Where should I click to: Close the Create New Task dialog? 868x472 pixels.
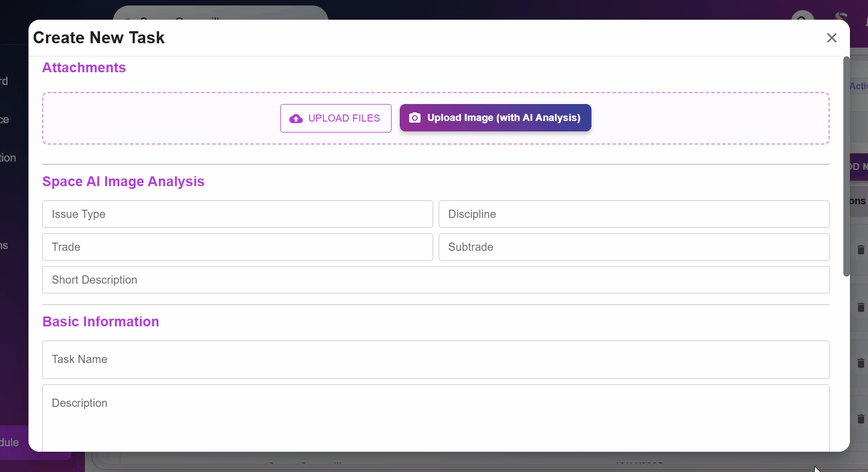tap(831, 38)
